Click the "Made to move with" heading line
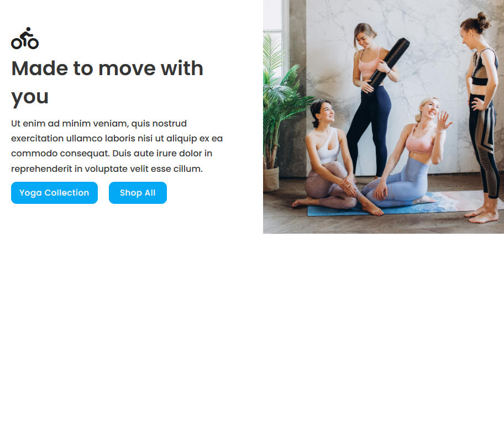This screenshot has height=442, width=504. coord(107,68)
